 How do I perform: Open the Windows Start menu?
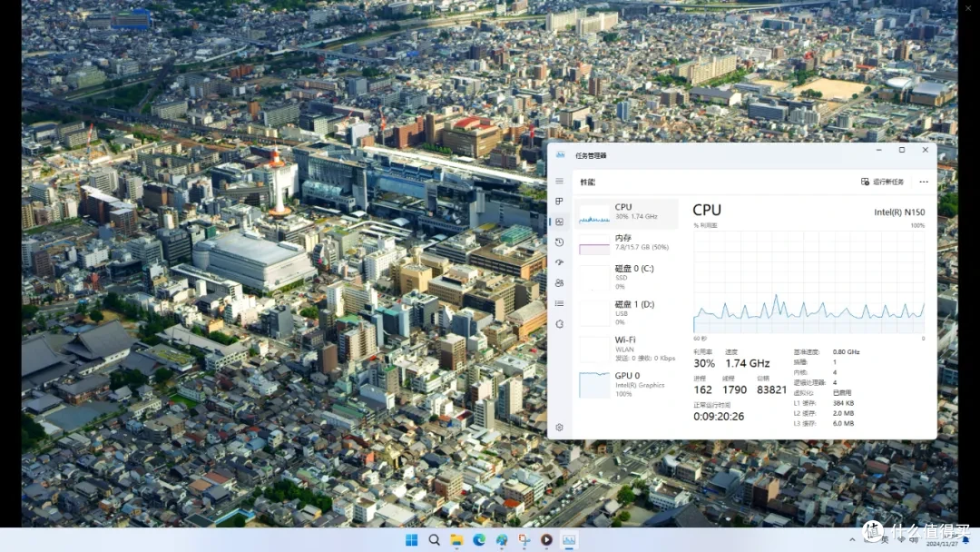(411, 540)
